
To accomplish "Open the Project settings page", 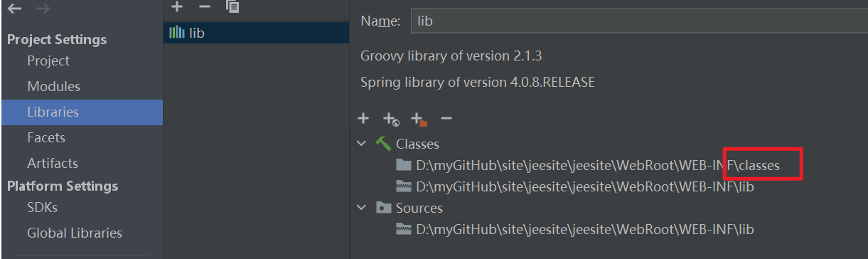I will pyautogui.click(x=48, y=61).
